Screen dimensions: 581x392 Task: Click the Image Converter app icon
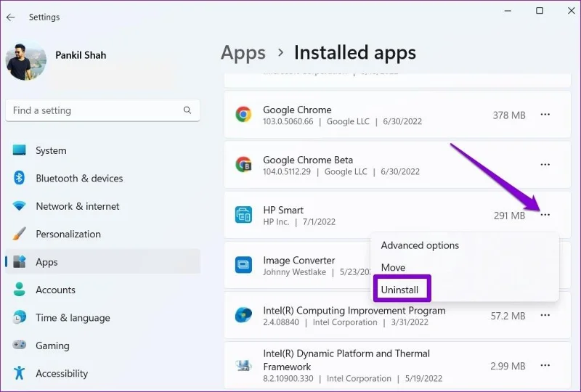tap(243, 265)
